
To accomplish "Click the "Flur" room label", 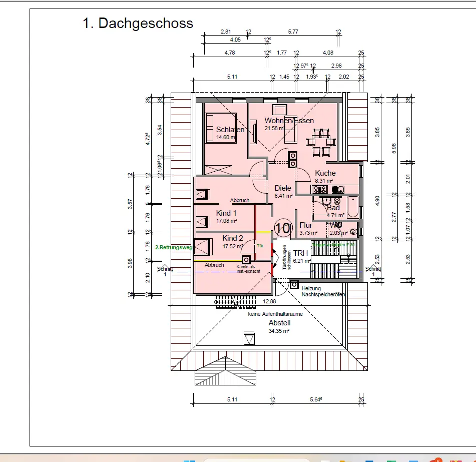I will coord(306,225).
